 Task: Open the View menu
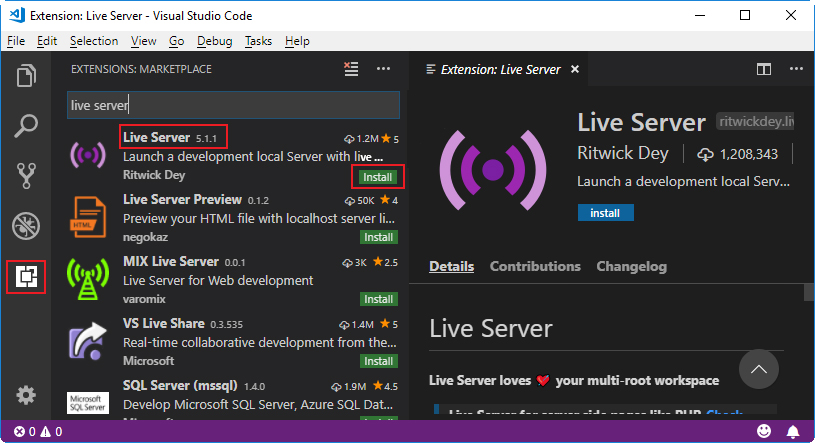click(x=143, y=41)
